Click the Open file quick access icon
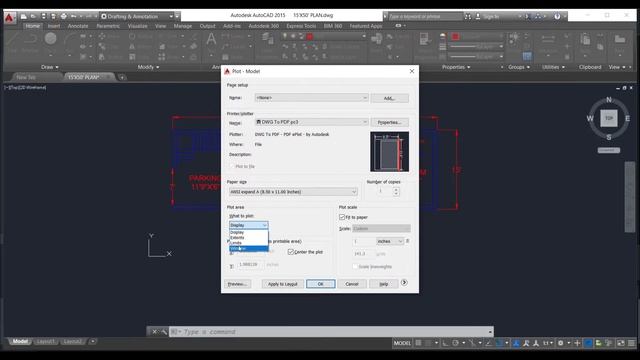 pos(33,16)
